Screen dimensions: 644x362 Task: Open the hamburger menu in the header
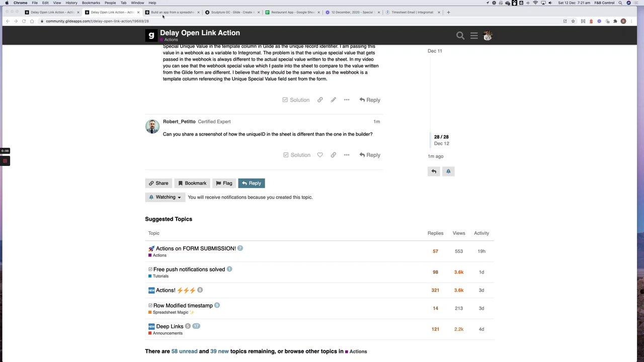(474, 36)
